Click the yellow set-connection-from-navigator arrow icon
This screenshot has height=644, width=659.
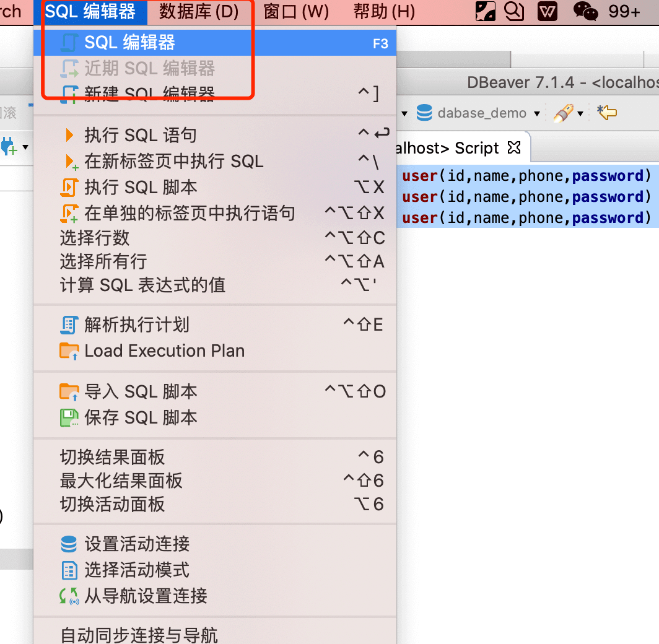click(x=607, y=112)
